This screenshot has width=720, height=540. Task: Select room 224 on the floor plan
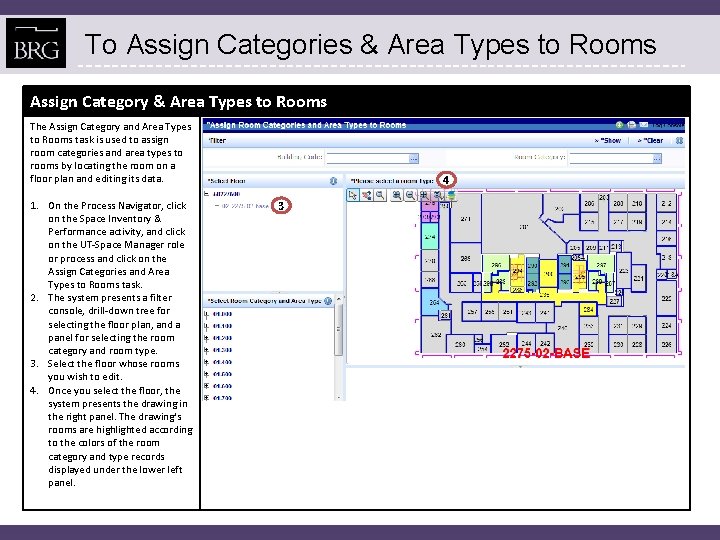coord(666,325)
